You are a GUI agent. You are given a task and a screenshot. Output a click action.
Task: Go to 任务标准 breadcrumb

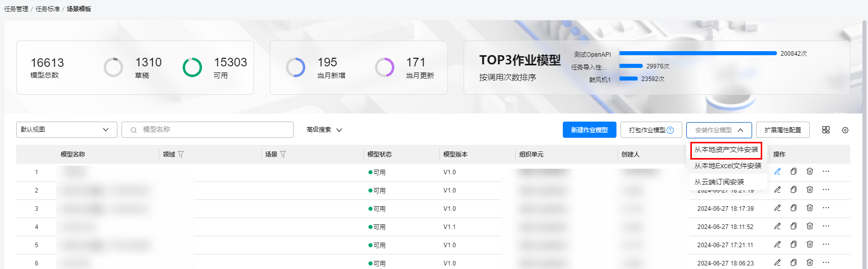(48, 9)
